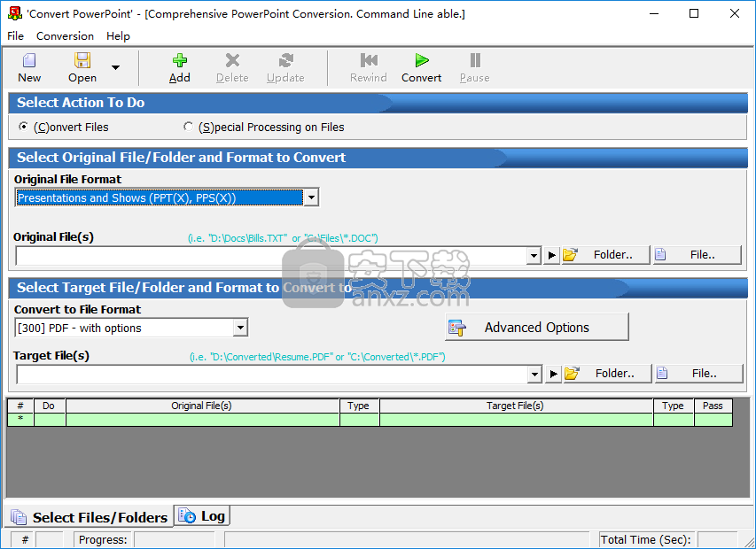Expand the Open button dropdown arrow

(x=116, y=67)
